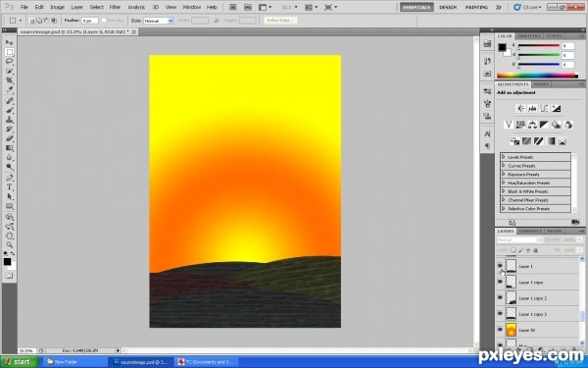Toggle lock transparent pixels

pos(513,250)
